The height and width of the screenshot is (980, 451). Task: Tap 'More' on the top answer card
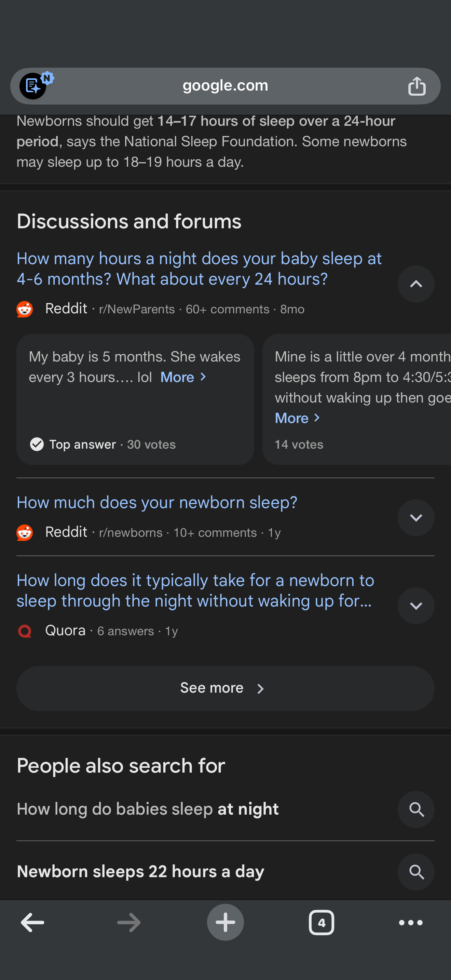[x=183, y=377]
